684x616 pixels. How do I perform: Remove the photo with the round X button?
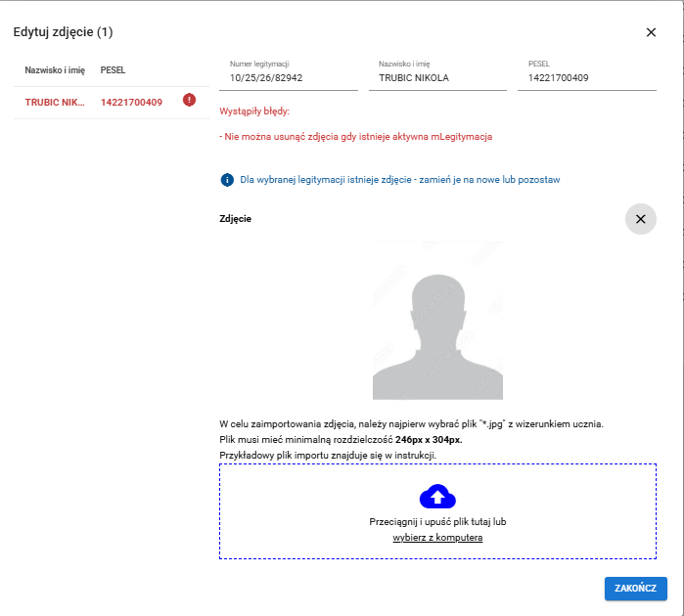click(x=640, y=219)
